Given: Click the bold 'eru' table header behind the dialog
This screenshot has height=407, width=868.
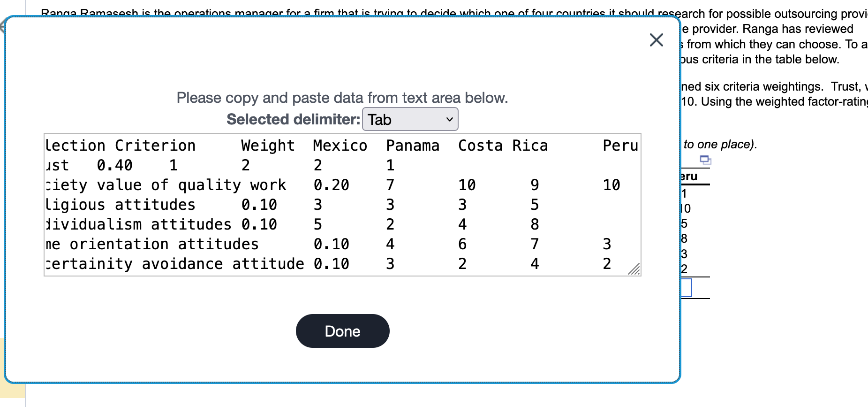Looking at the screenshot, I should [x=689, y=177].
